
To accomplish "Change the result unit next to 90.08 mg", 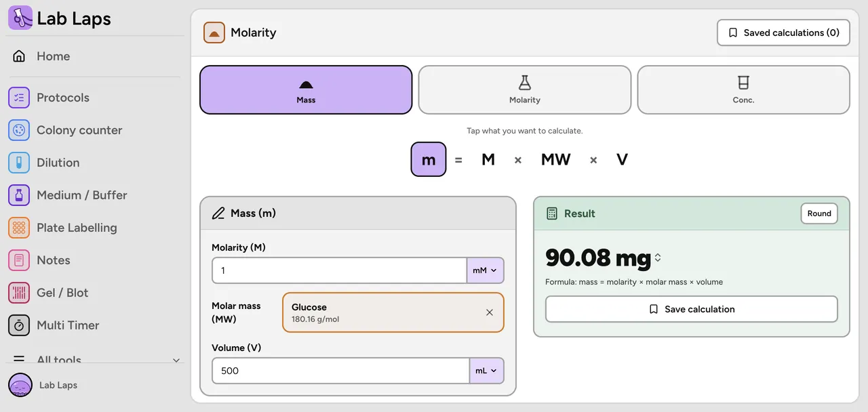I will pyautogui.click(x=658, y=257).
